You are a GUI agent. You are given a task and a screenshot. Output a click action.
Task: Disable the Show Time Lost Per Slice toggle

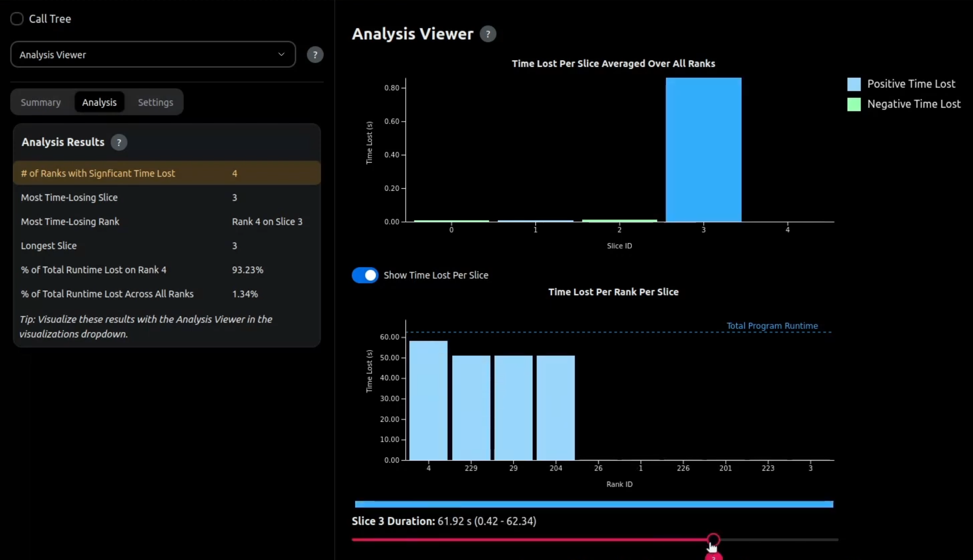[365, 275]
